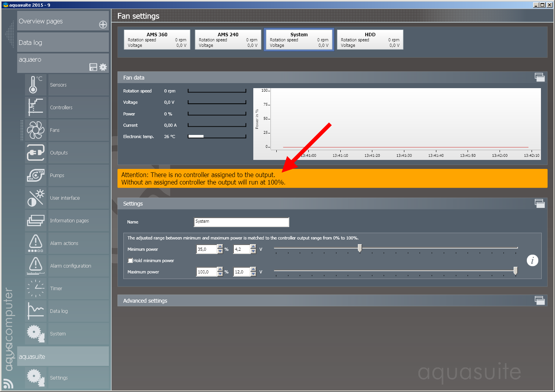Enable Hold minimum power checkbox
Image resolution: width=555 pixels, height=392 pixels.
point(130,261)
